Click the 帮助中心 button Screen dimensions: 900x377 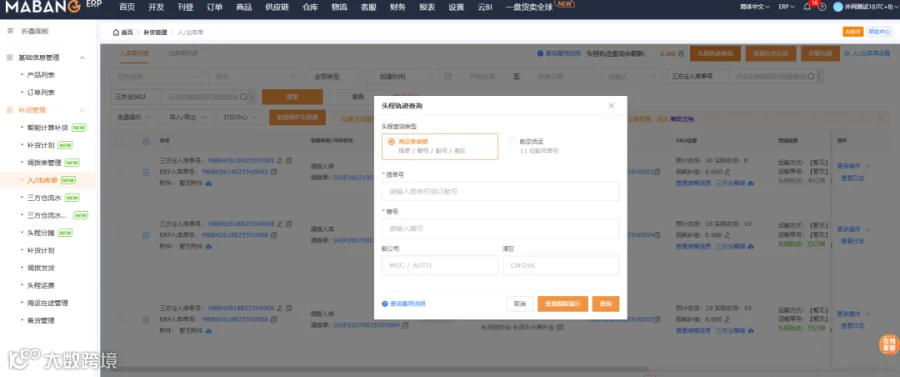coord(879,32)
